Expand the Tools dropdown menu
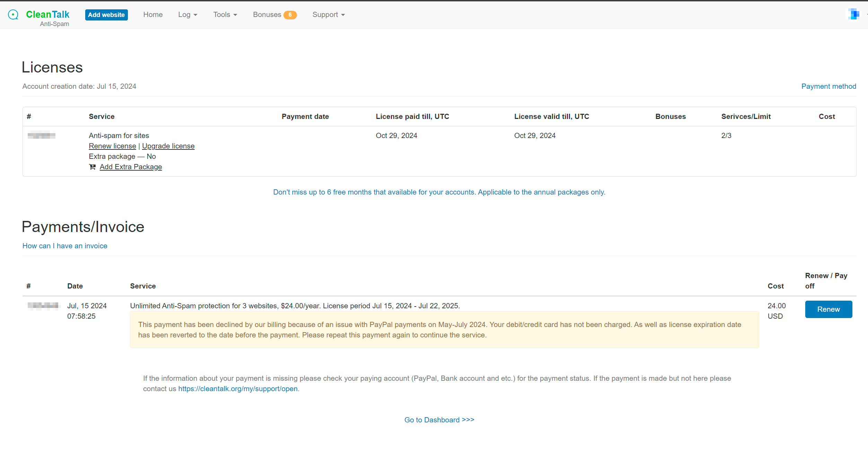Screen dimensions: 868x473 (225, 15)
